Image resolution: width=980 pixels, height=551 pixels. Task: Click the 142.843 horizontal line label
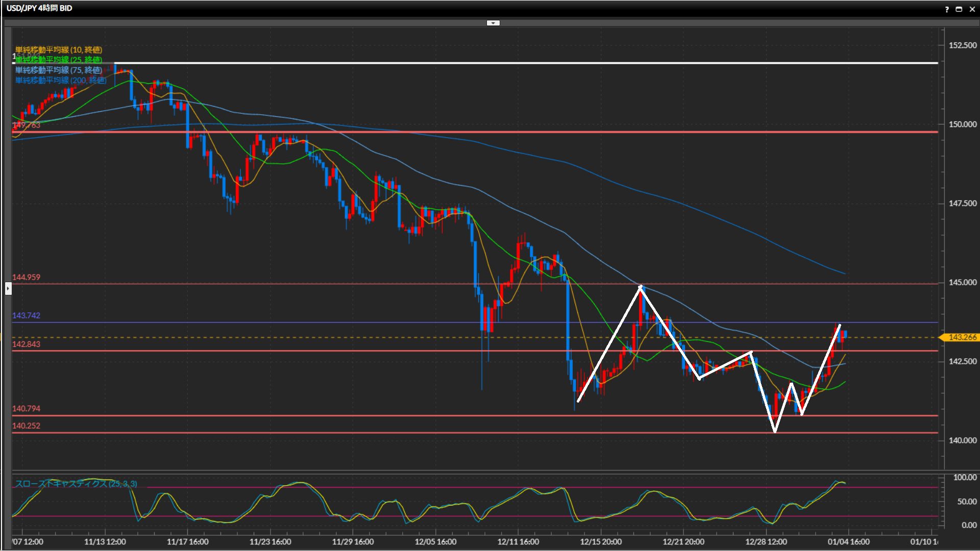tap(26, 344)
